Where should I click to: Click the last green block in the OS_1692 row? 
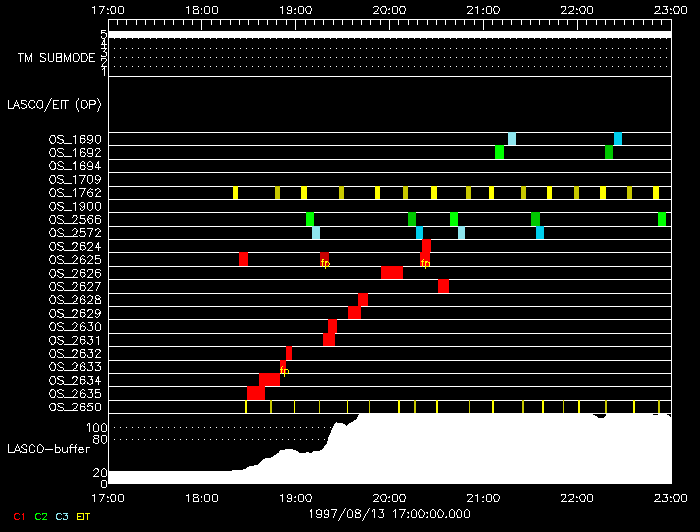609,152
